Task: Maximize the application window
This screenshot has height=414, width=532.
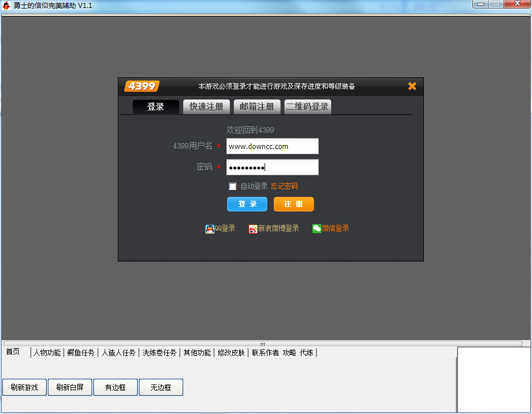Action: click(496, 4)
